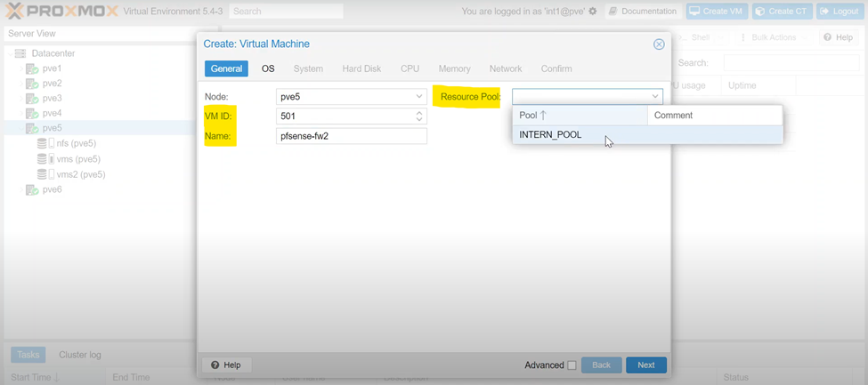This screenshot has height=385, width=868.
Task: Sort by the Start Time column
Action: tap(53, 377)
